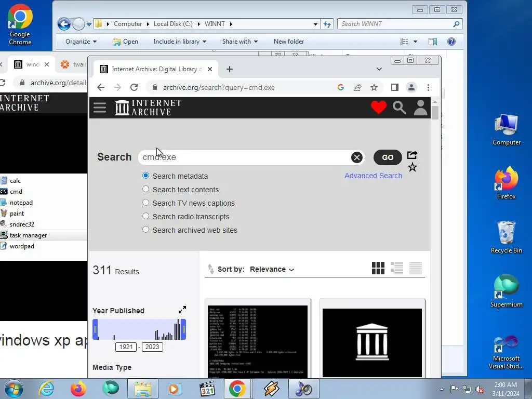This screenshot has height=399, width=532.
Task: Open Sort by Relevance dropdown
Action: (272, 269)
